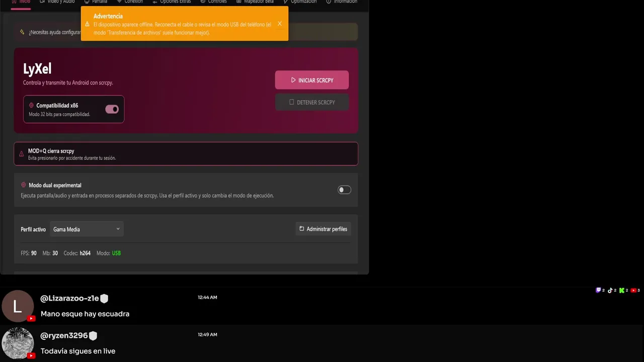This screenshot has height=362, width=644.
Task: Click the folder icon on Administrar perfiles
Action: tap(302, 229)
